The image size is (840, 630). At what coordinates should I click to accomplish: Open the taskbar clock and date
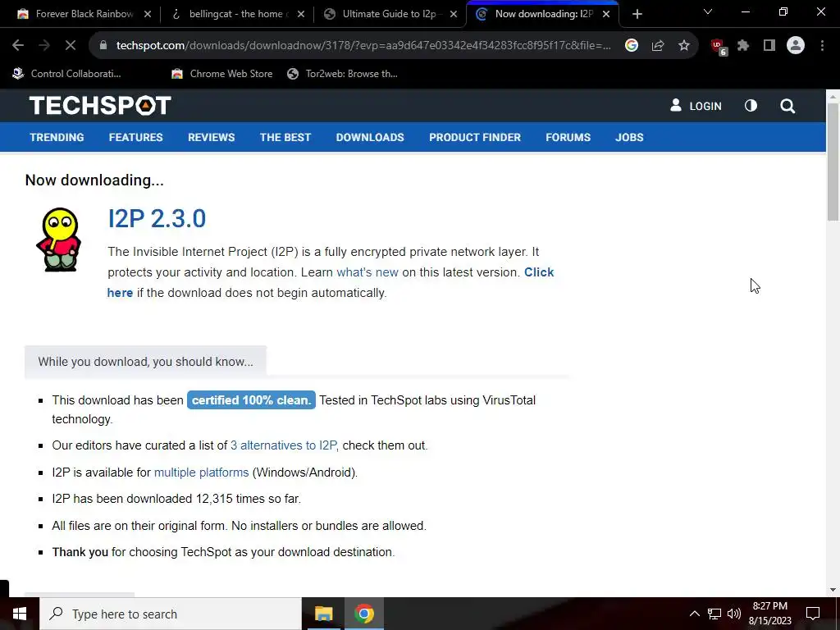tap(769, 614)
